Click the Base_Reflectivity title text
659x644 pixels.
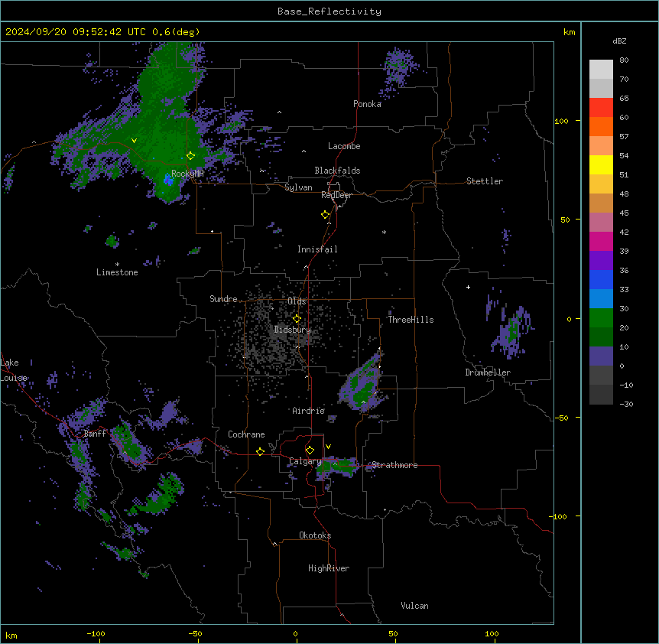329,11
